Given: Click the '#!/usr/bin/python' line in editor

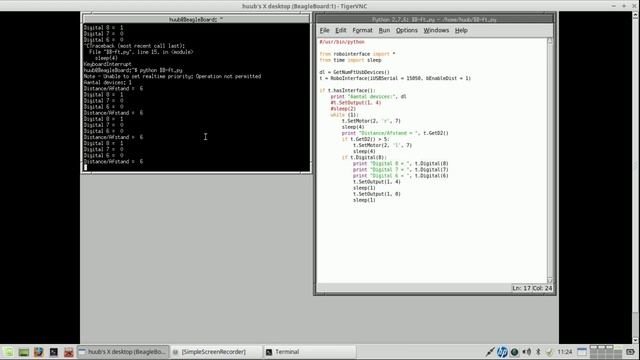Looking at the screenshot, I should 342,42.
